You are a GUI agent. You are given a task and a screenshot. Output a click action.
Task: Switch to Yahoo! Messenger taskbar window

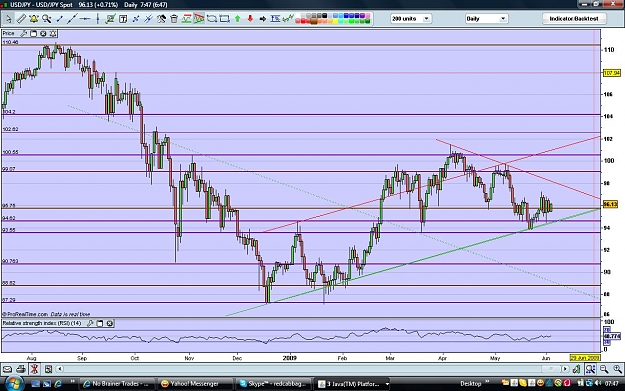coord(195,384)
